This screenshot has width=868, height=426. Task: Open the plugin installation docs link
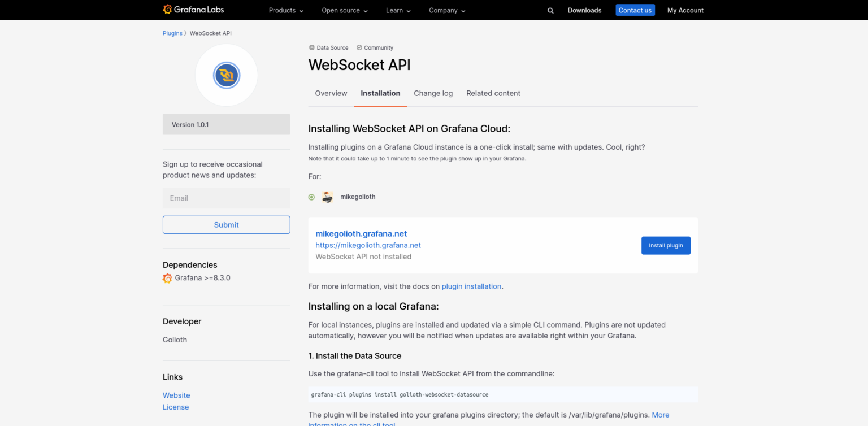pyautogui.click(x=471, y=286)
